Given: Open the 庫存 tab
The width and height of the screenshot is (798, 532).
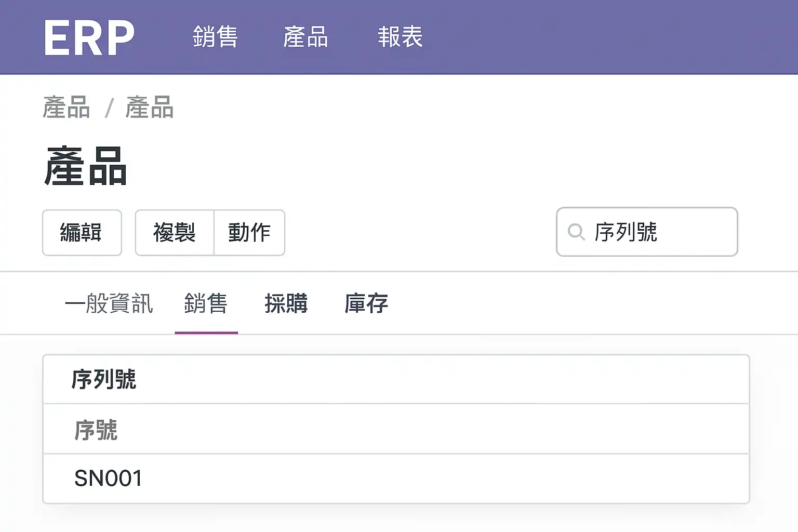Looking at the screenshot, I should [366, 303].
